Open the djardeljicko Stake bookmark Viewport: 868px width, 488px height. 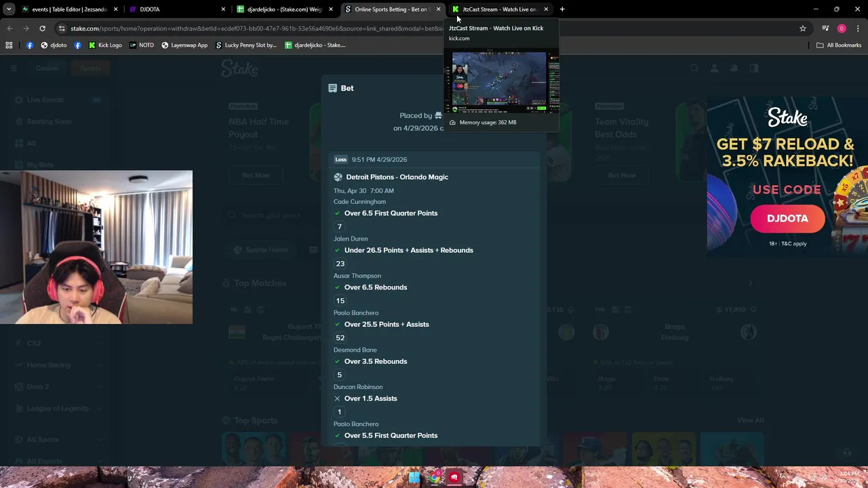click(x=315, y=45)
